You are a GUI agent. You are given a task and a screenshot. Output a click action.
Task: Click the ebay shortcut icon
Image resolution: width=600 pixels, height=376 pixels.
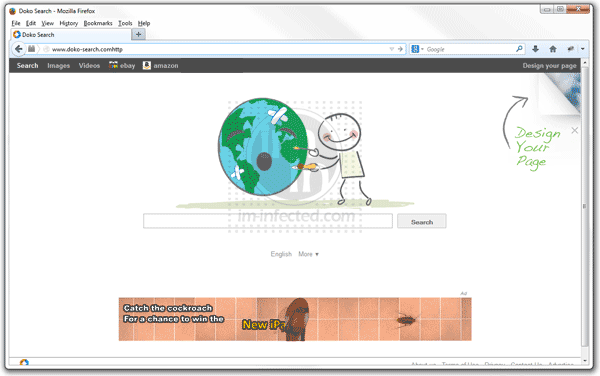pos(113,65)
